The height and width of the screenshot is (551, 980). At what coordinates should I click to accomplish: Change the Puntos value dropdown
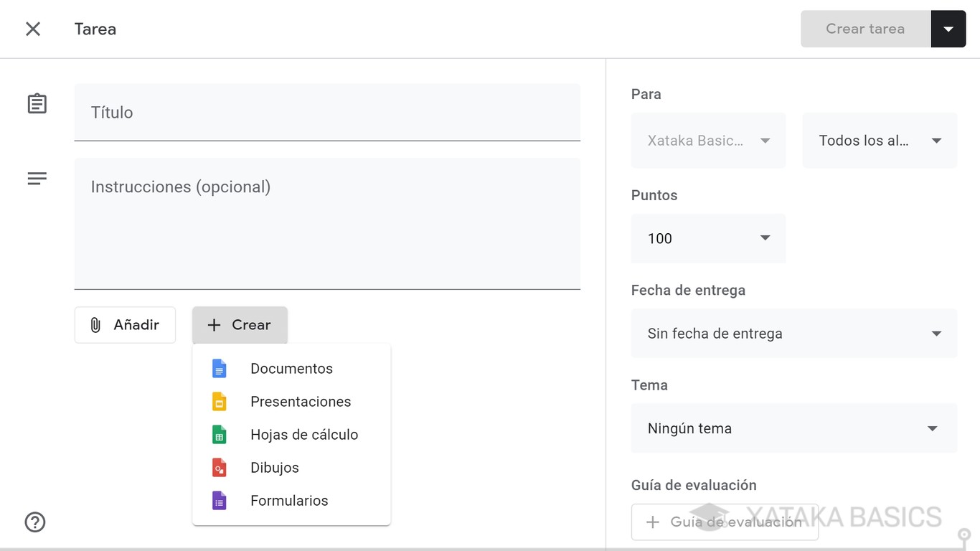(708, 238)
